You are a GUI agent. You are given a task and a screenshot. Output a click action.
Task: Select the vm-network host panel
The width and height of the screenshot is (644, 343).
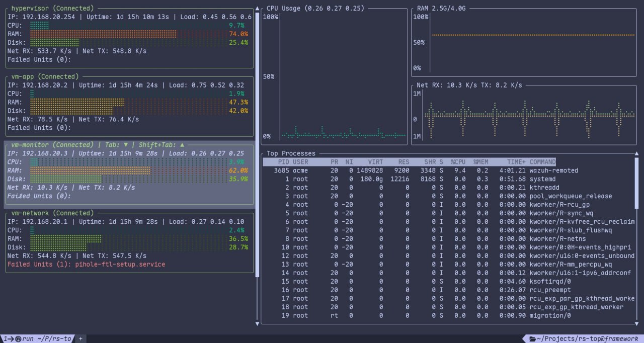129,242
